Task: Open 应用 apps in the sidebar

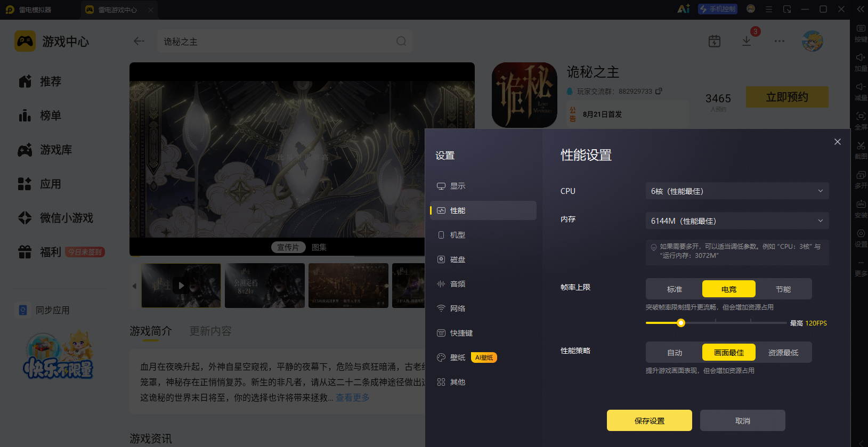Action: point(40,184)
